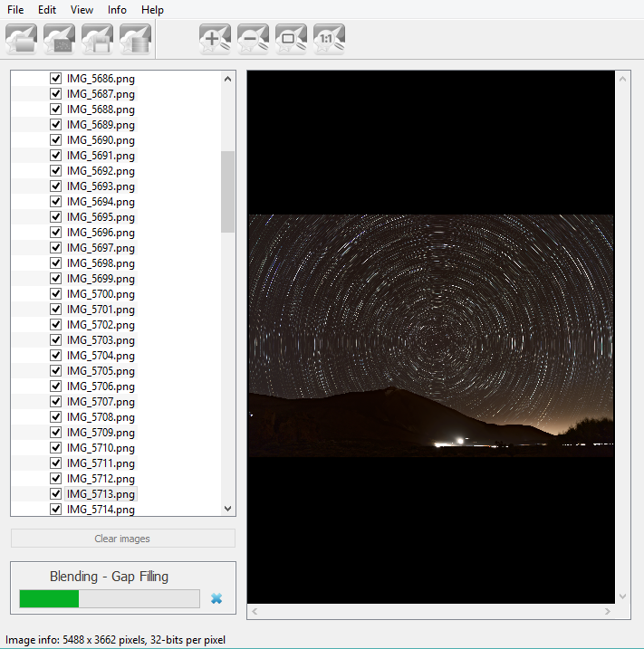The height and width of the screenshot is (649, 644).
Task: Uncheck IMG_5712.png checkbox
Action: pos(56,479)
